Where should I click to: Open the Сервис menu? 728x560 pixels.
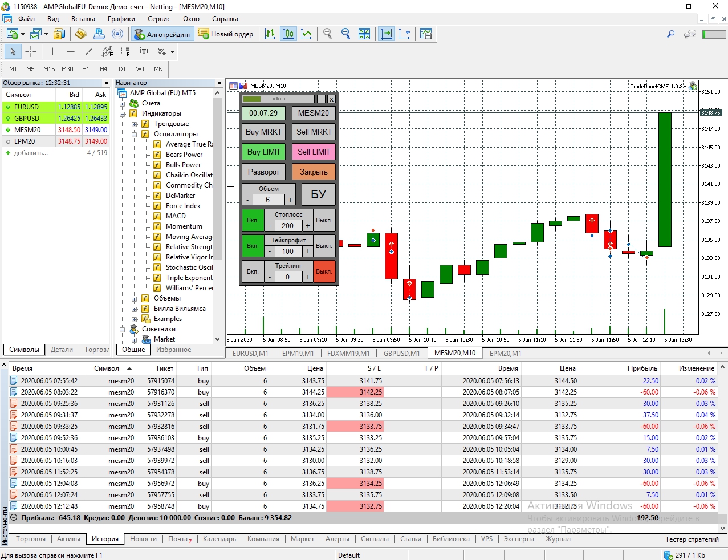tap(159, 19)
